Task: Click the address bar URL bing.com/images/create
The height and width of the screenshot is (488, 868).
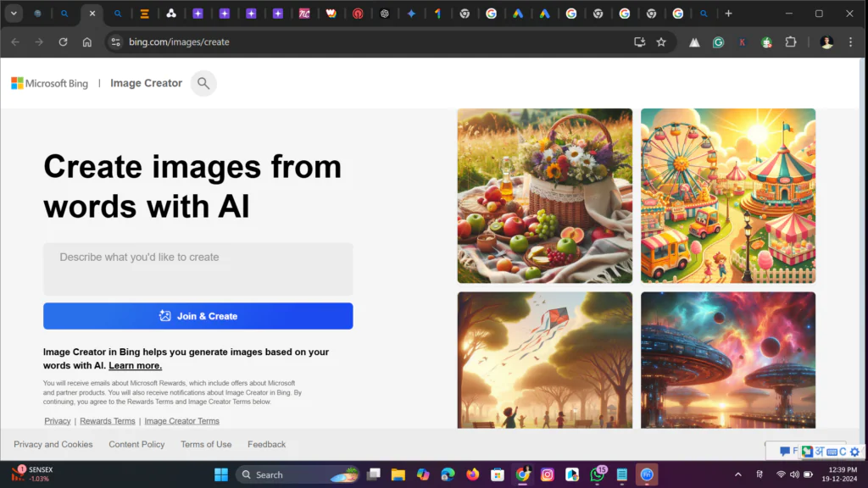Action: click(179, 42)
